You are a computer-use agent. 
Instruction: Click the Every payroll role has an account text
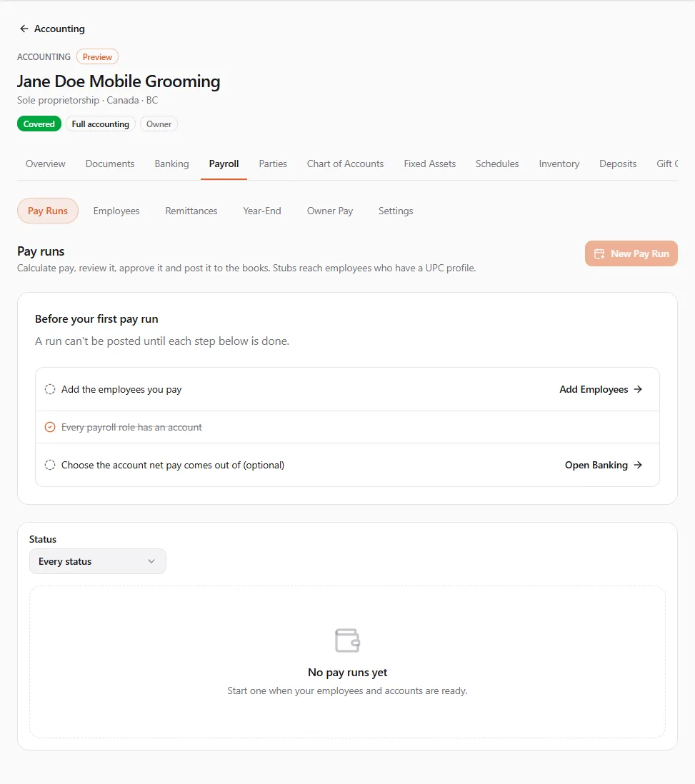(x=131, y=428)
